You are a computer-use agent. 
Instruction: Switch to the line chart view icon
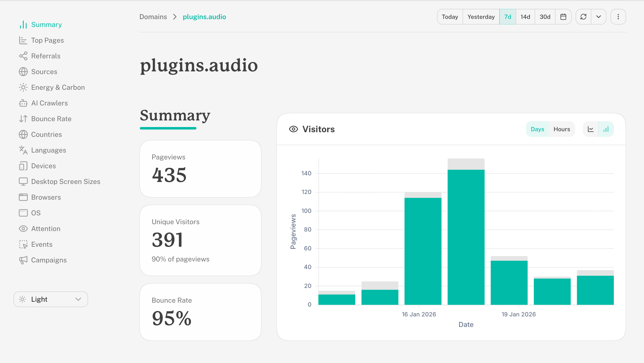point(591,129)
